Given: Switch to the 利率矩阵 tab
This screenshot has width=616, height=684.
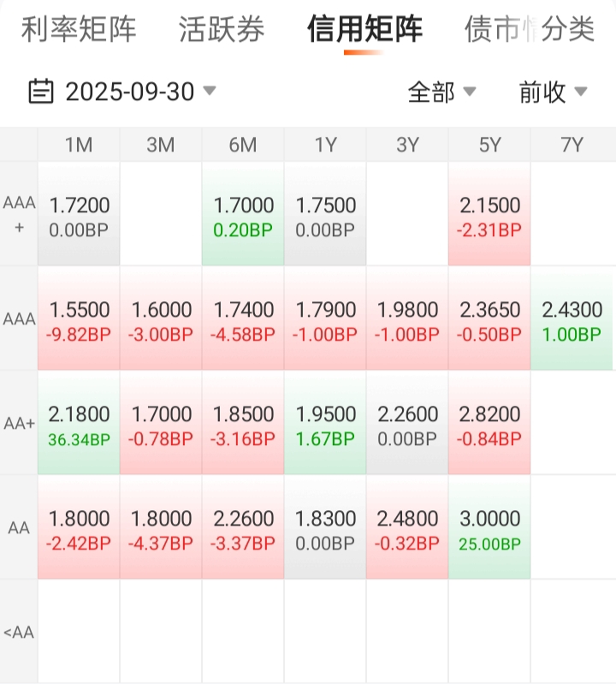Looking at the screenshot, I should click(x=79, y=30).
